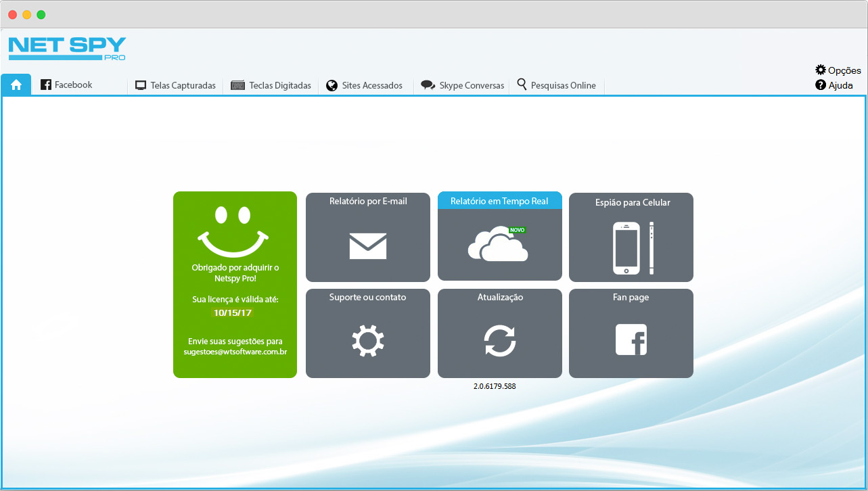Select the Teclas Digitadas tab
The image size is (868, 491).
271,86
